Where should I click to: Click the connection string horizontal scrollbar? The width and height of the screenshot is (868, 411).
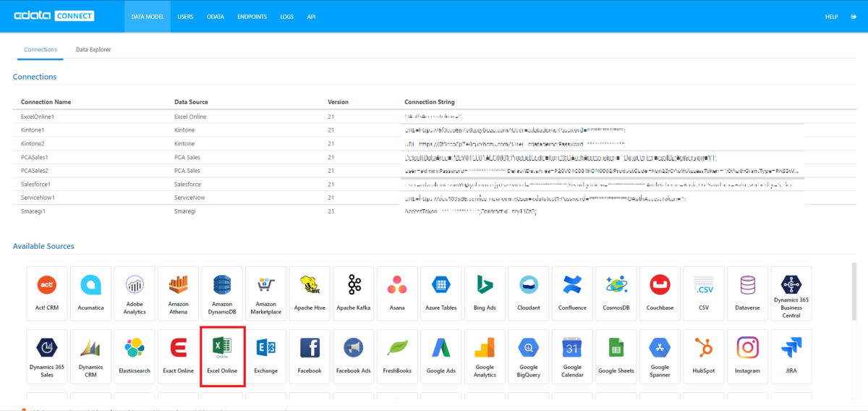603,177
